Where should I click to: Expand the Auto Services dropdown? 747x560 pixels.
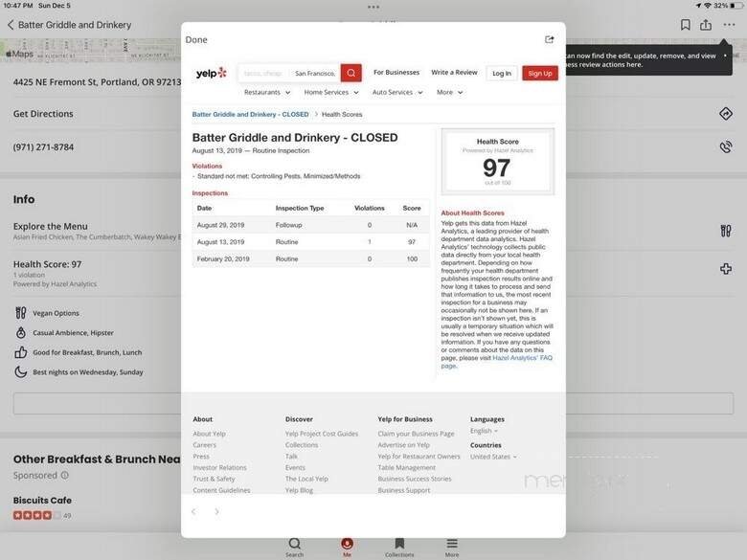pos(397,93)
